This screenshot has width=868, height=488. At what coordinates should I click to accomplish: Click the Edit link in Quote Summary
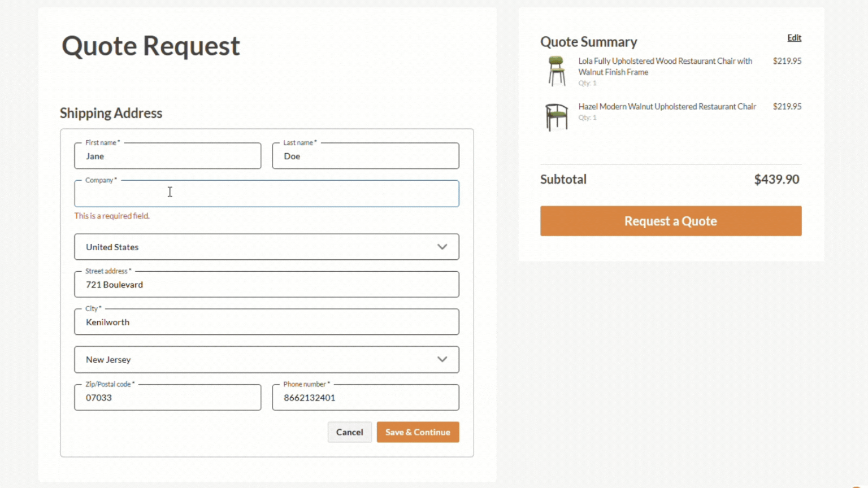coord(794,37)
